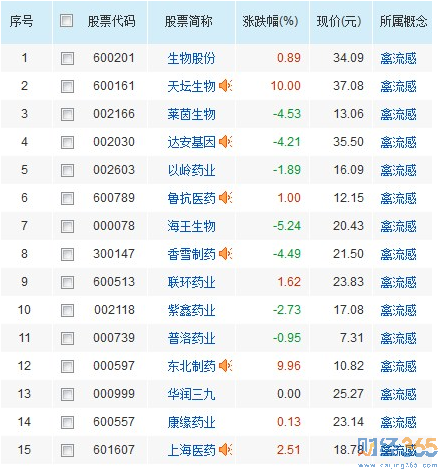438x469 pixels.
Task: Open the 生物股份 stock link
Action: click(191, 58)
